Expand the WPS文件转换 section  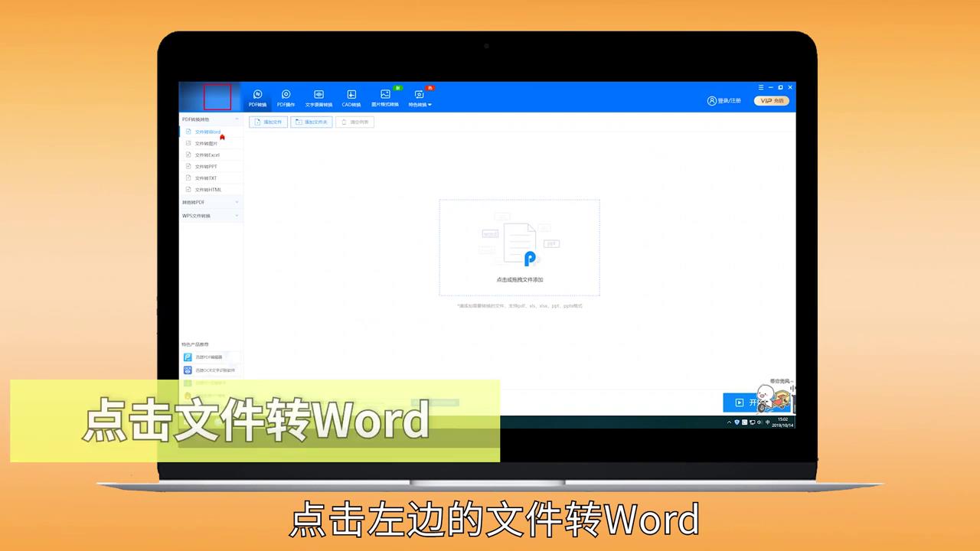tap(211, 216)
